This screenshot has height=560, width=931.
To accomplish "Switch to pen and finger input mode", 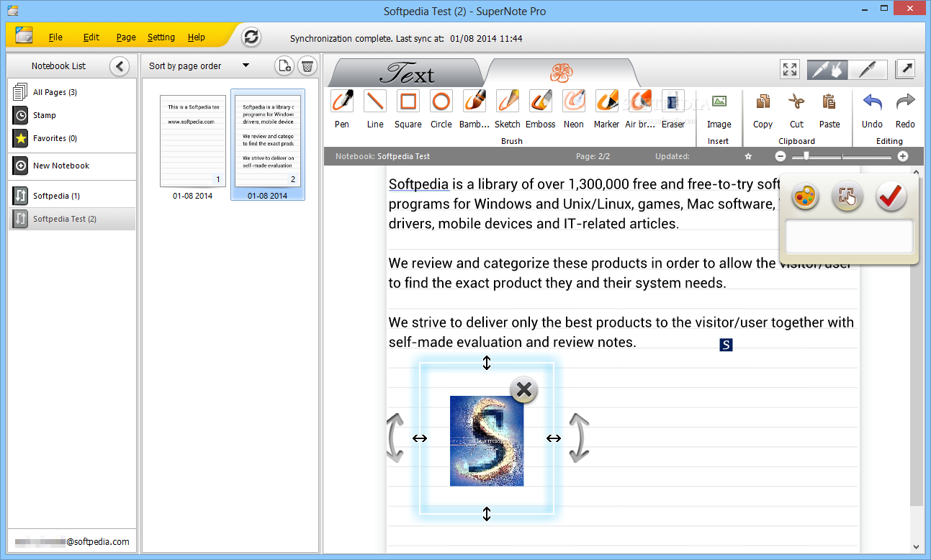I will [827, 69].
